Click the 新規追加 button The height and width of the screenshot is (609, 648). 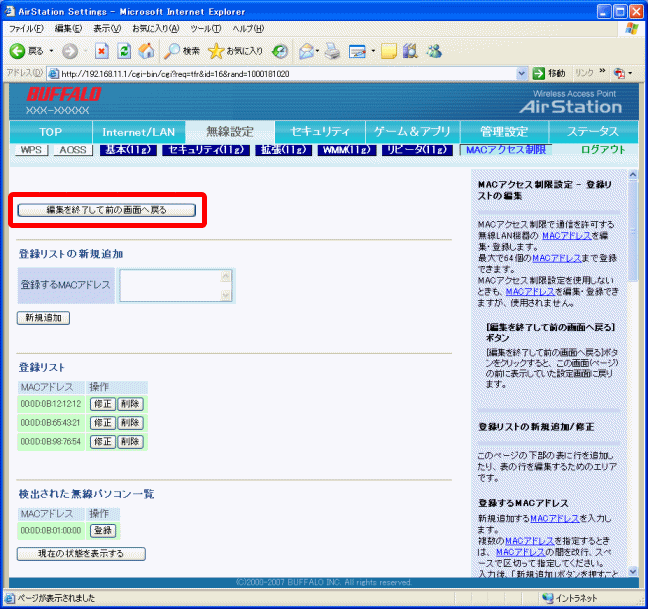[43, 318]
